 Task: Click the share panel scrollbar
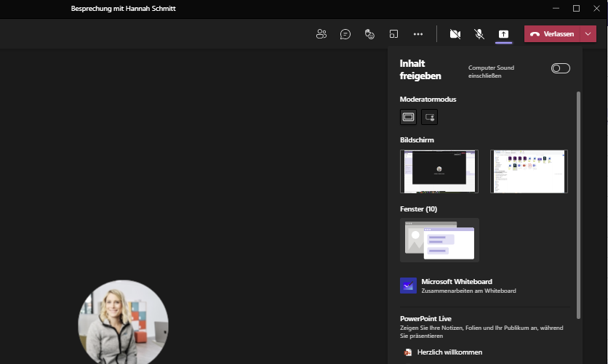578,205
